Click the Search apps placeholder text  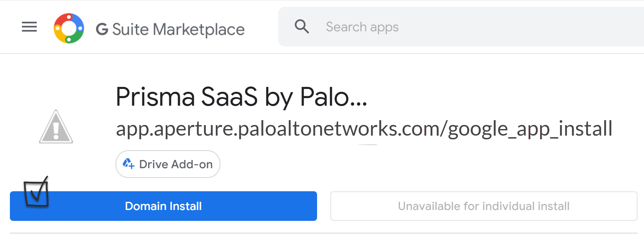[362, 27]
